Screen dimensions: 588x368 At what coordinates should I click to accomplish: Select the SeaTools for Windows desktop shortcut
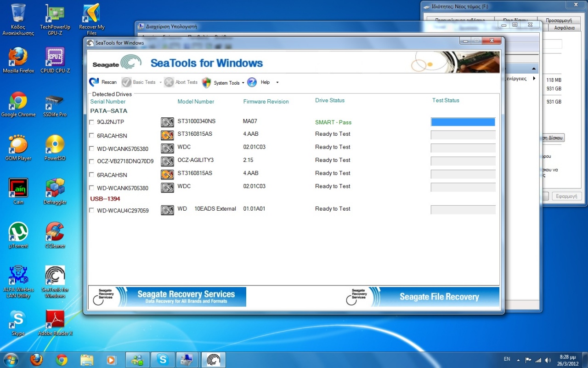(x=55, y=282)
